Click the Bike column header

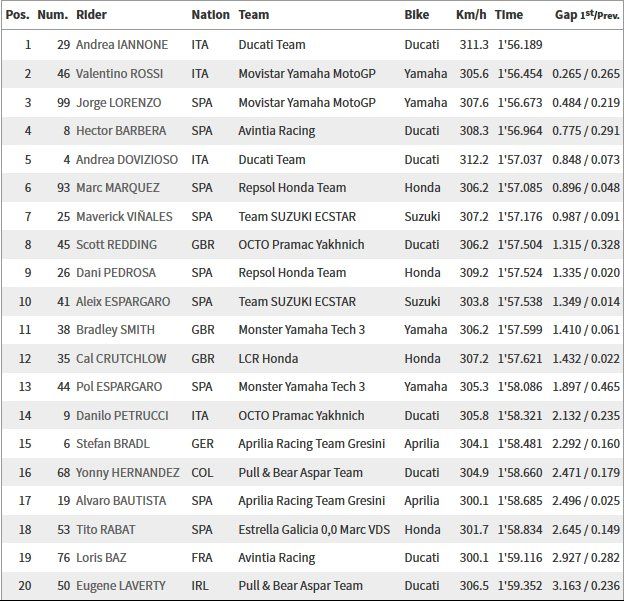tap(417, 15)
